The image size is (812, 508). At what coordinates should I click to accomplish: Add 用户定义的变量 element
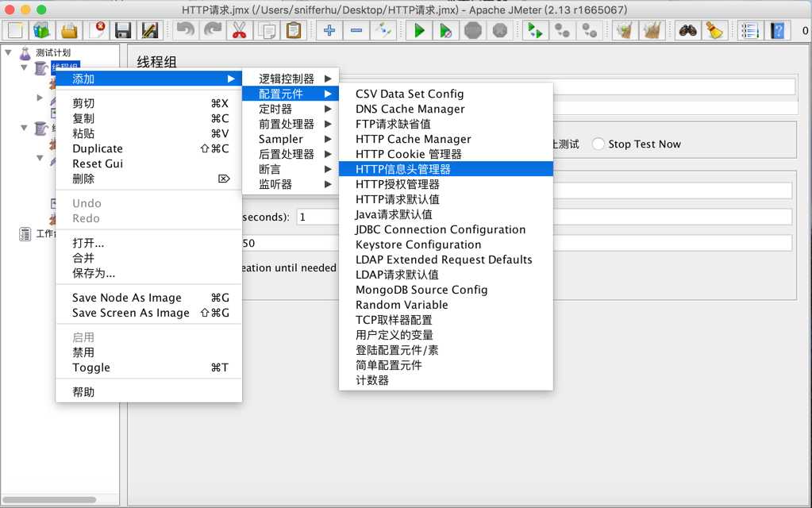tap(446, 335)
